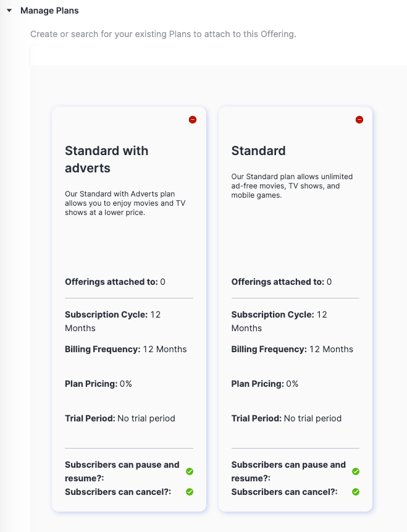This screenshot has width=407, height=532.
Task: Click the Standard plan description text
Action: (292, 186)
